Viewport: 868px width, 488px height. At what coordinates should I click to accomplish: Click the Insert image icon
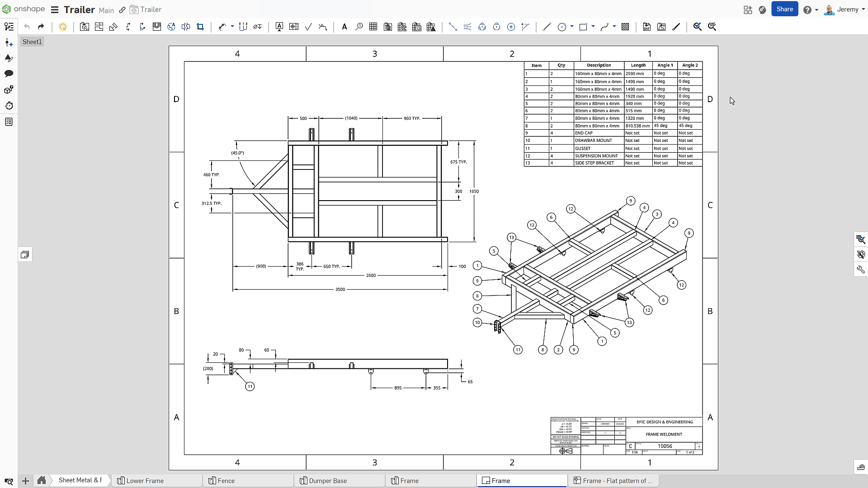coord(661,27)
